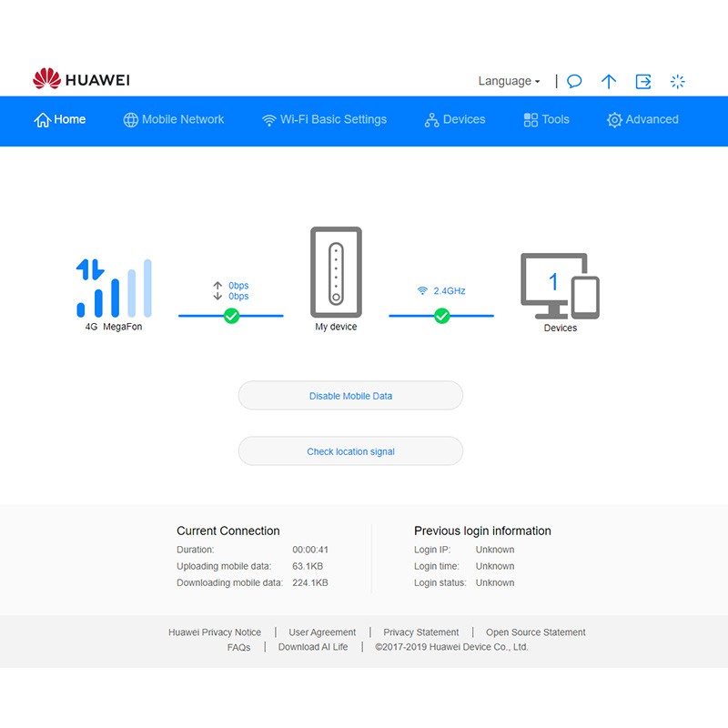Image resolution: width=728 pixels, height=728 pixels.
Task: Switch to the Tools tab
Action: pos(546,119)
